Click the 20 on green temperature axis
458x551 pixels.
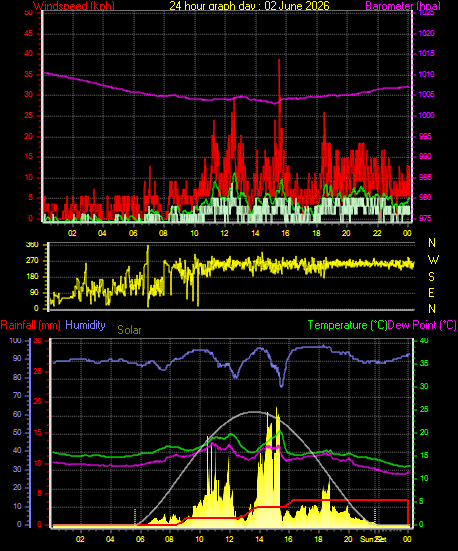(x=425, y=433)
